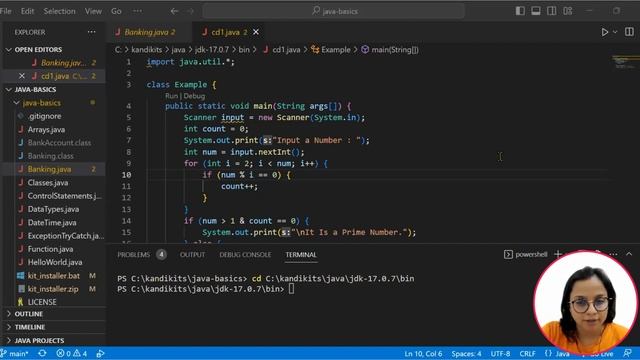Open the Debug Console tab
The height and width of the screenshot is (360, 640).
245,255
